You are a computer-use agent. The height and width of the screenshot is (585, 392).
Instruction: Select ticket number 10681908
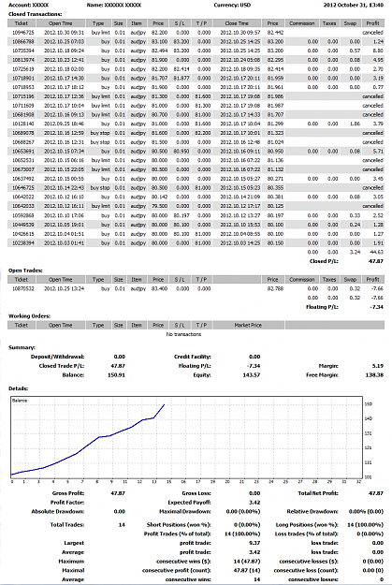23,114
